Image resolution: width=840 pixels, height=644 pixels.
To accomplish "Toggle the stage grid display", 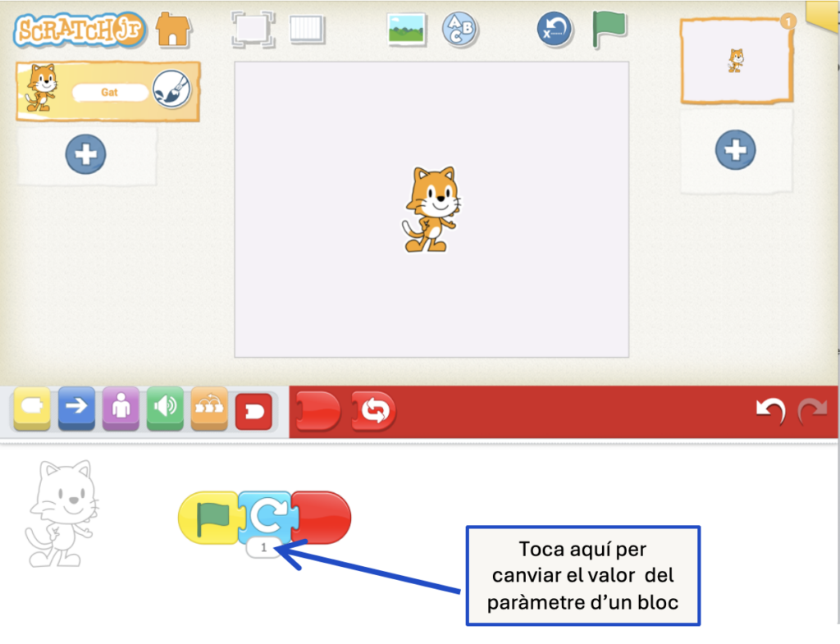I will (x=307, y=30).
